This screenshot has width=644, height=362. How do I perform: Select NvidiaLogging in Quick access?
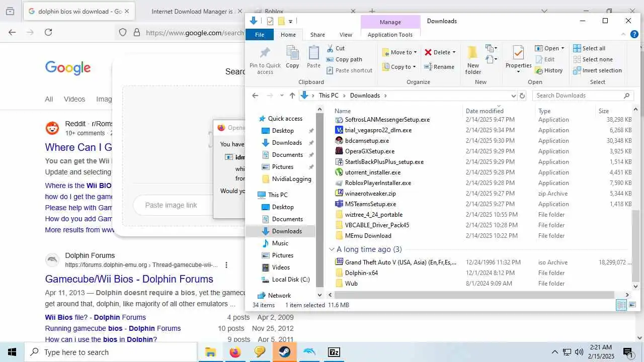tap(286, 179)
